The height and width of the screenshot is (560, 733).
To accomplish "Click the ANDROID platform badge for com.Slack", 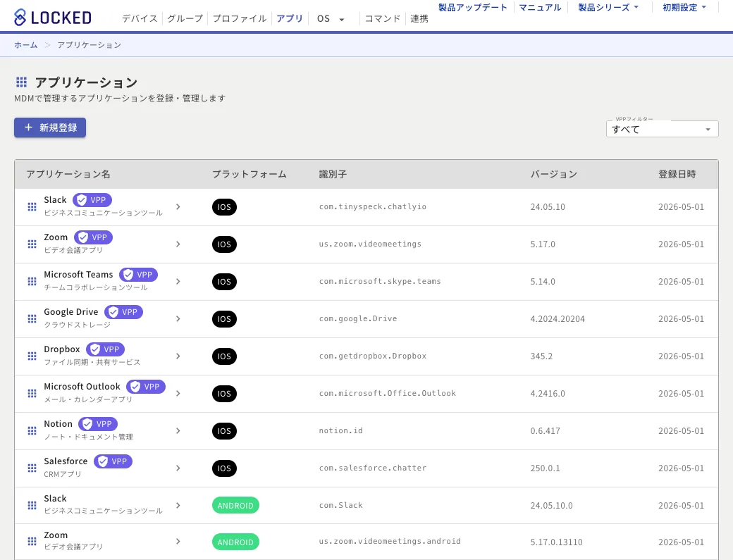I will click(235, 505).
